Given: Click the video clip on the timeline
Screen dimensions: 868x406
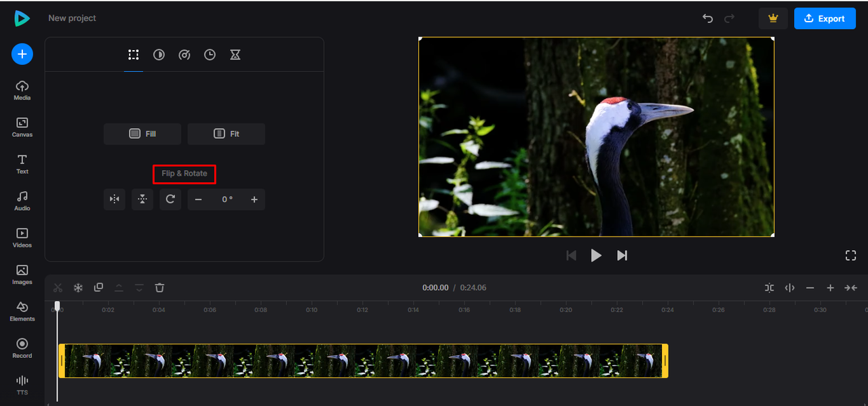Looking at the screenshot, I should (x=363, y=361).
